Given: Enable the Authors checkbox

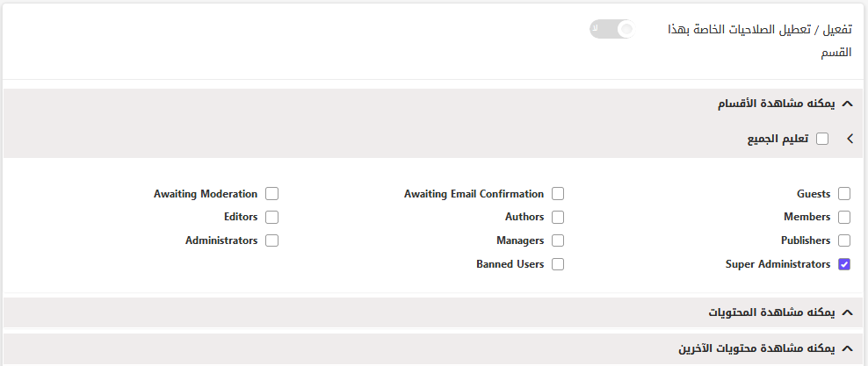Looking at the screenshot, I should (x=558, y=218).
